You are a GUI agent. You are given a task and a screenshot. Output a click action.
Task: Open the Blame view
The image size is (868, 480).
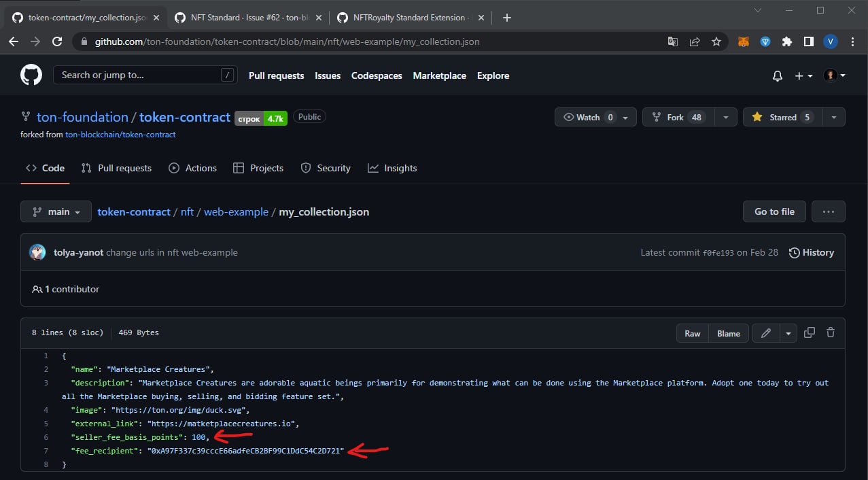(729, 333)
